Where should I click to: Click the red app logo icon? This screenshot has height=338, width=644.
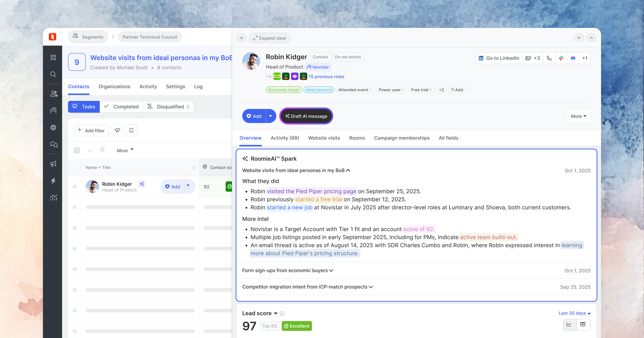53,37
